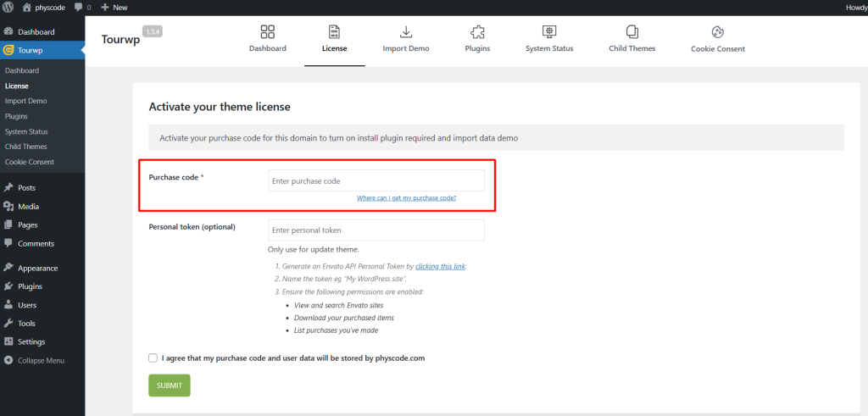Click the Dashboard grid icon in top tabs
The height and width of the screenshot is (416, 868).
click(x=267, y=31)
